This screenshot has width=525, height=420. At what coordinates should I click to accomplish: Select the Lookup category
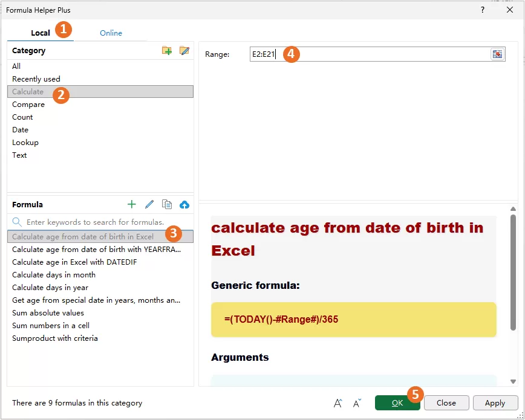100,143
